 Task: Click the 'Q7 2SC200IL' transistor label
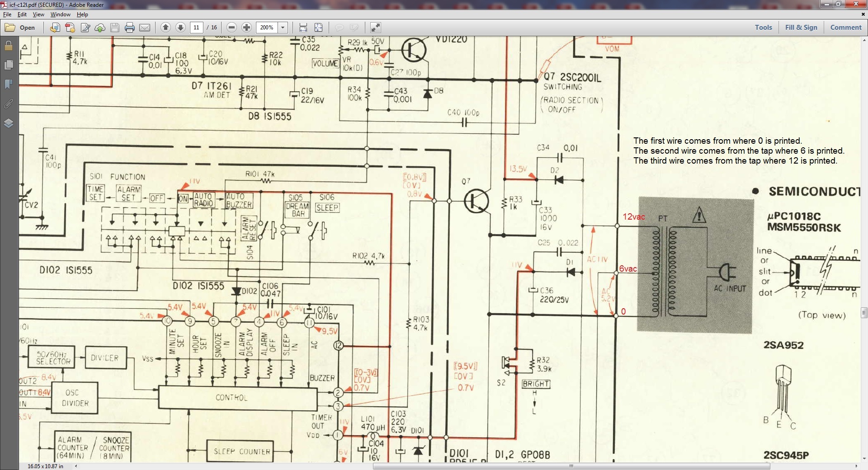pos(572,77)
